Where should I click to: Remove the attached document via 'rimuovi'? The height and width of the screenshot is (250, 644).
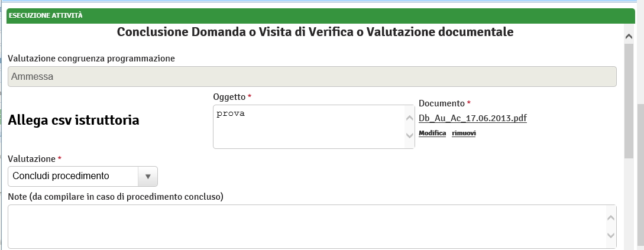pyautogui.click(x=464, y=134)
